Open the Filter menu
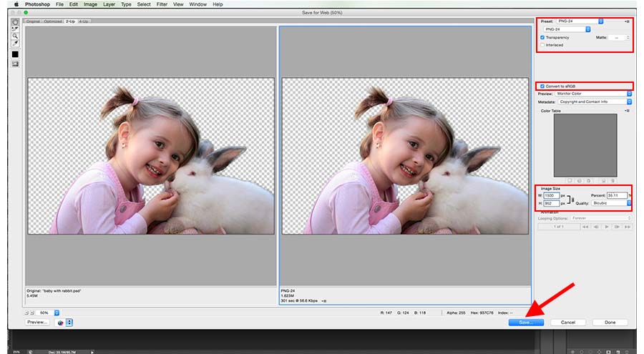 tap(161, 4)
